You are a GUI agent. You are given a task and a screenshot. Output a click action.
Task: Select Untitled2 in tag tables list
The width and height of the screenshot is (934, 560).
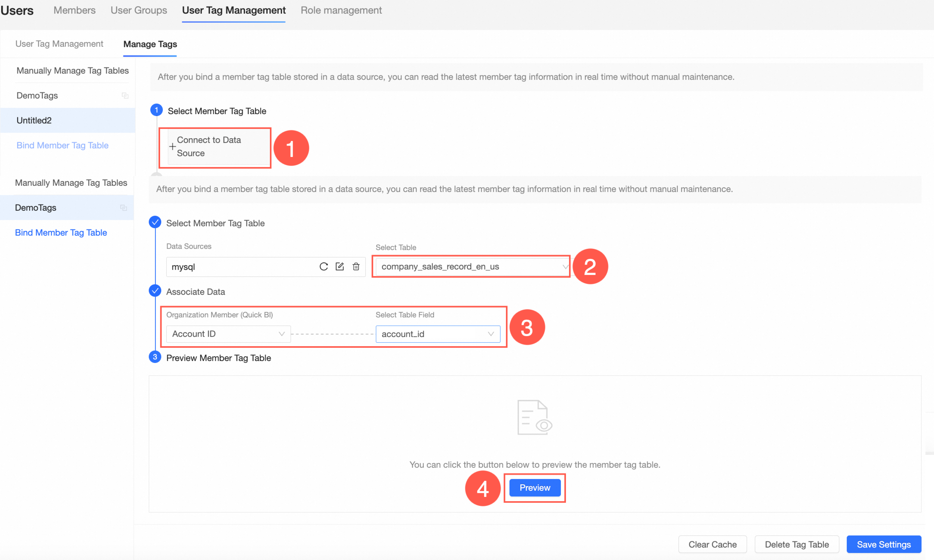34,120
